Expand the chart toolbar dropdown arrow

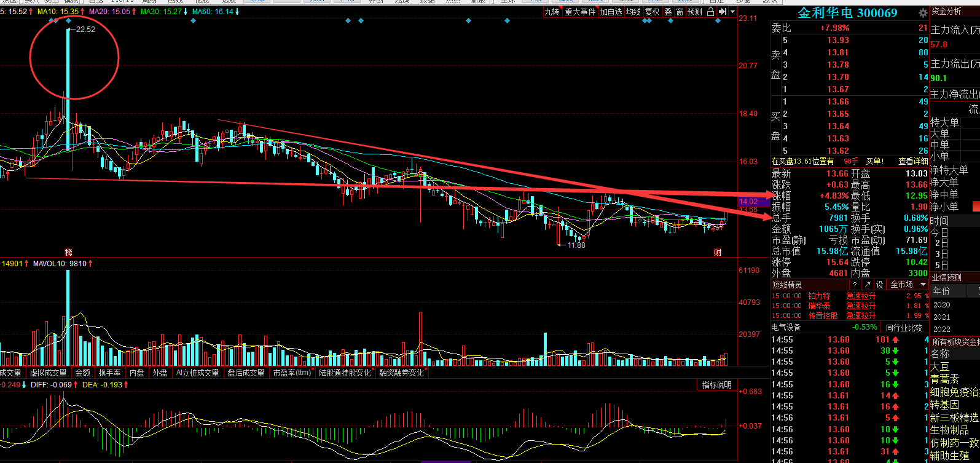[x=733, y=12]
